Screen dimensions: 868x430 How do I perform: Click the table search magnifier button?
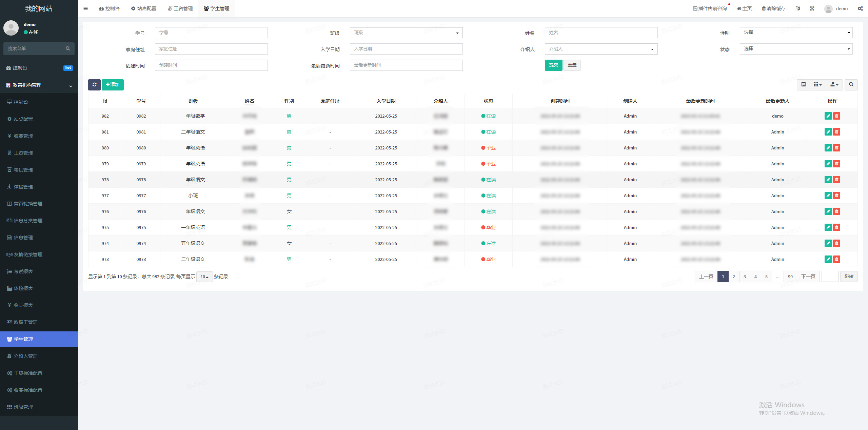[x=851, y=85]
